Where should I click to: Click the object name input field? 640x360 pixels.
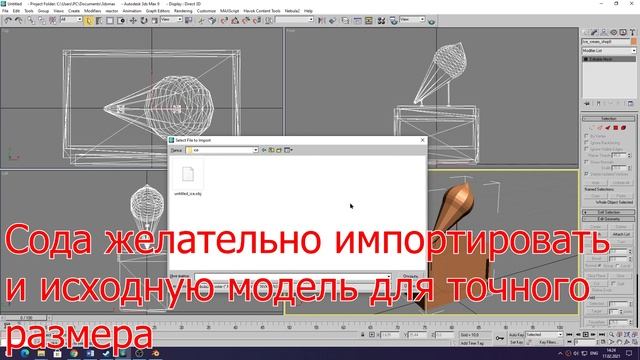pyautogui.click(x=606, y=42)
